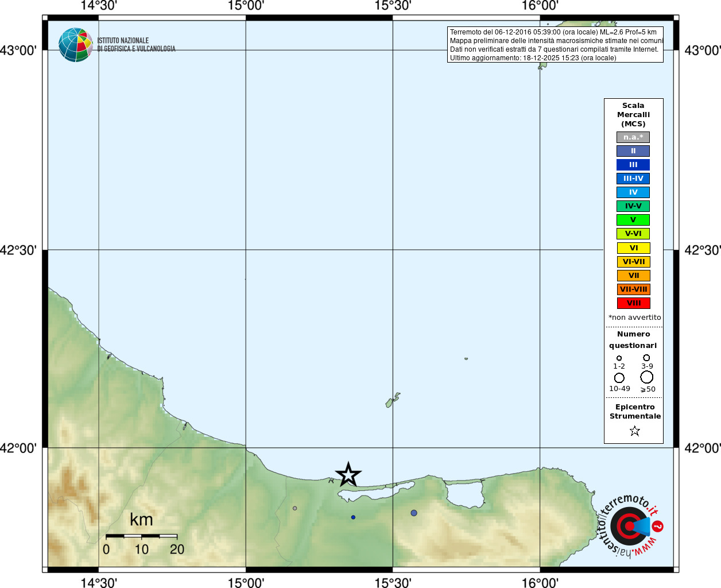Viewport: 721px width, 588px height.
Task: Click the left 42°00' latitude label
Action: point(18,448)
